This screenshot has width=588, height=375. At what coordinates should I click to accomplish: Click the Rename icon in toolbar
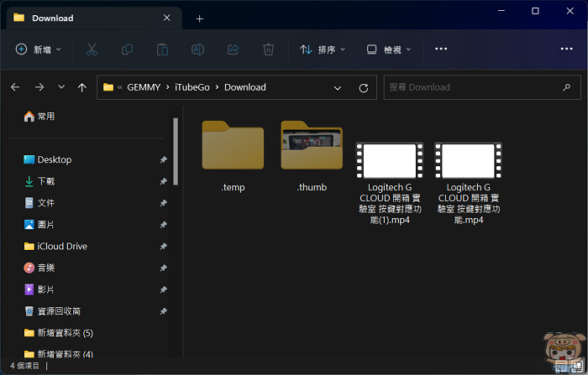198,49
